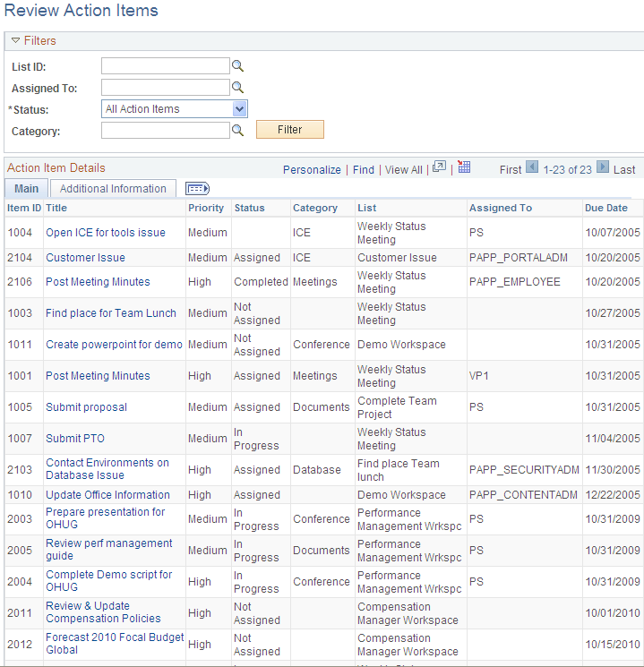This screenshot has height=667, width=644.
Task: Select Completed status cell
Action: click(x=261, y=282)
